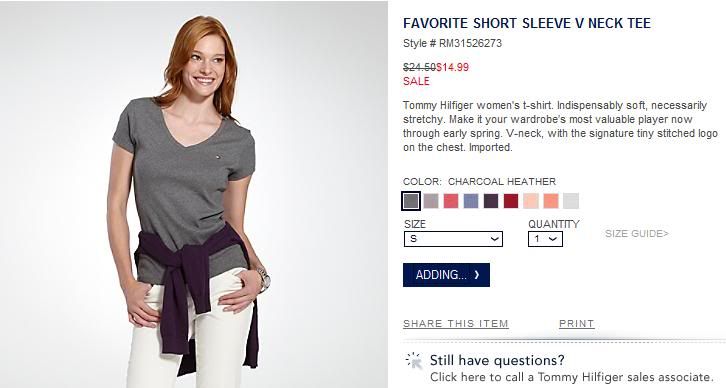
Task: Pick the light silver color swatch
Action: [x=571, y=201]
